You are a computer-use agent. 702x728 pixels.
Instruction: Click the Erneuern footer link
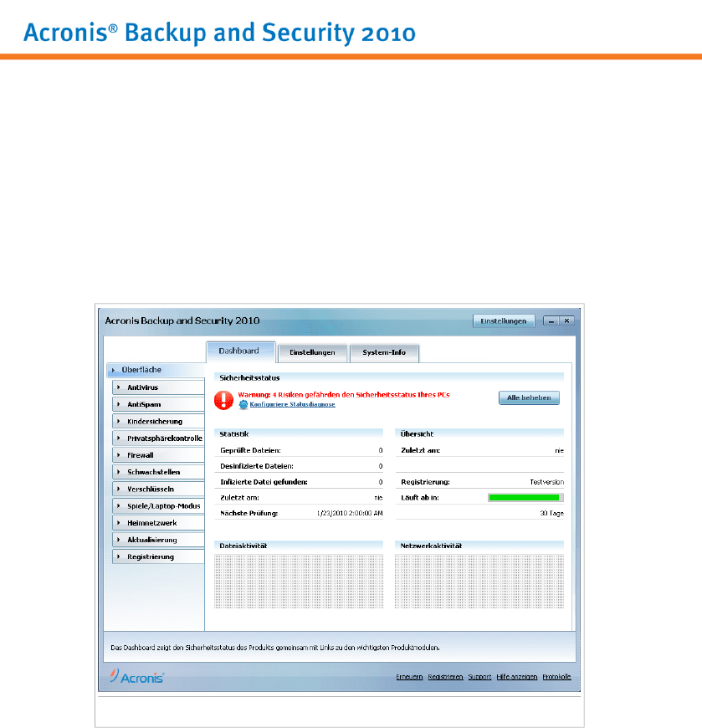pos(409,677)
